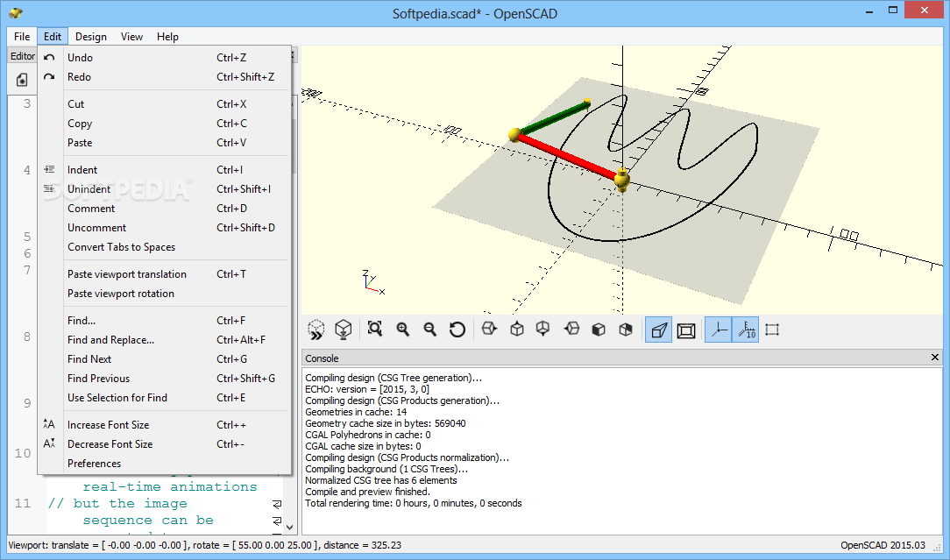
Task: Toggle the Show Scale Markers button
Action: 746,330
